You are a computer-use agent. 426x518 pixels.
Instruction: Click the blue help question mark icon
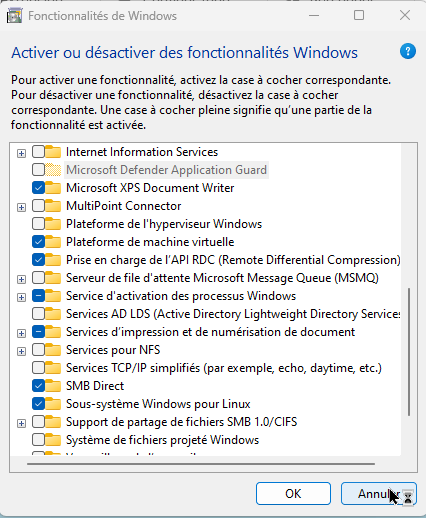point(408,51)
